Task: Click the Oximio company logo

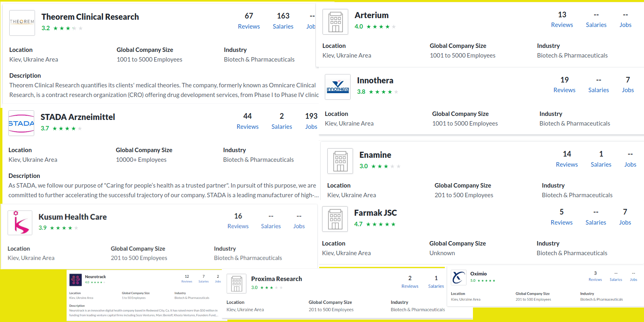Action: pos(458,278)
